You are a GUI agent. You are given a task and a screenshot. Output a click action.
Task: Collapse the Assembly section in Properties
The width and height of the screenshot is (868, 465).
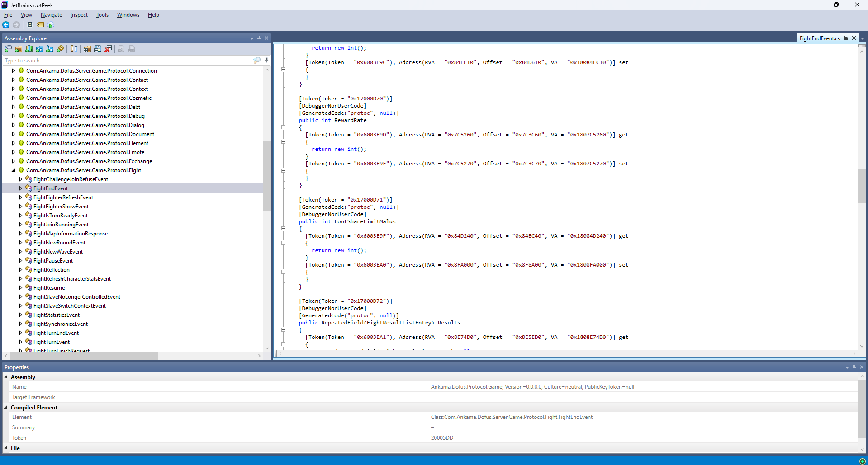pos(6,377)
